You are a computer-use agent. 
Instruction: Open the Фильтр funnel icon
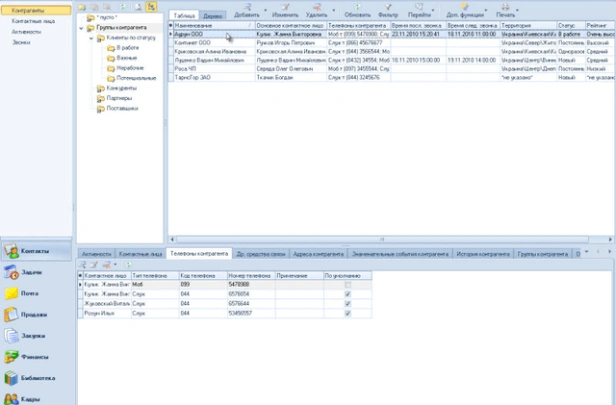(x=388, y=7)
